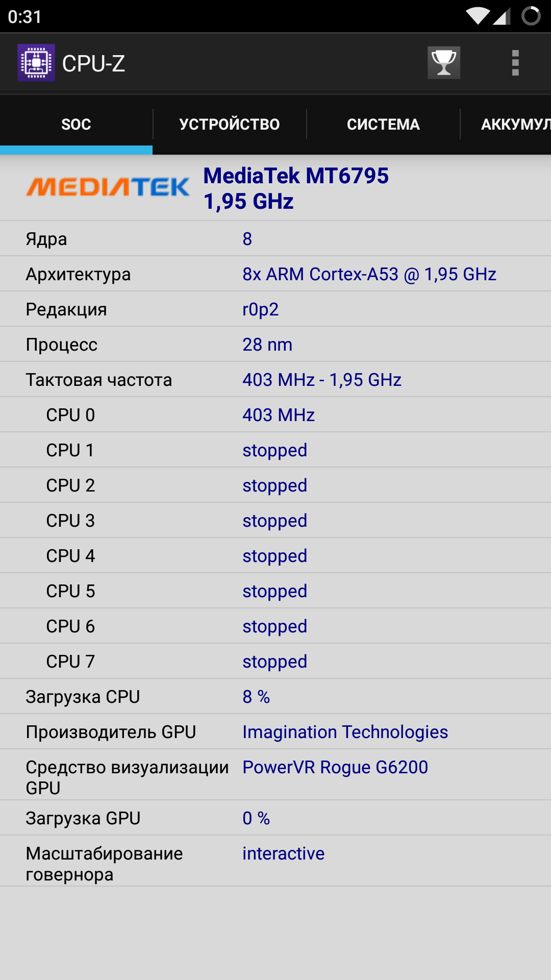
Task: Tap the CPU 7 stopped row
Action: 275,661
